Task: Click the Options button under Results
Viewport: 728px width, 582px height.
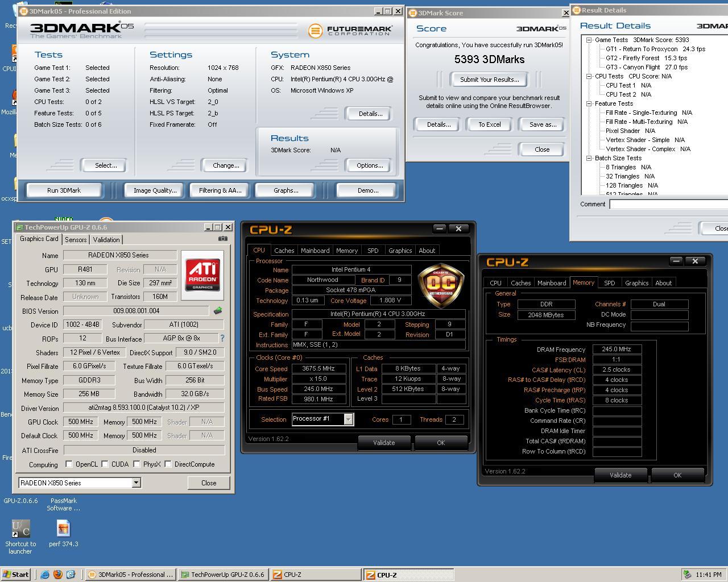Action: [x=370, y=165]
